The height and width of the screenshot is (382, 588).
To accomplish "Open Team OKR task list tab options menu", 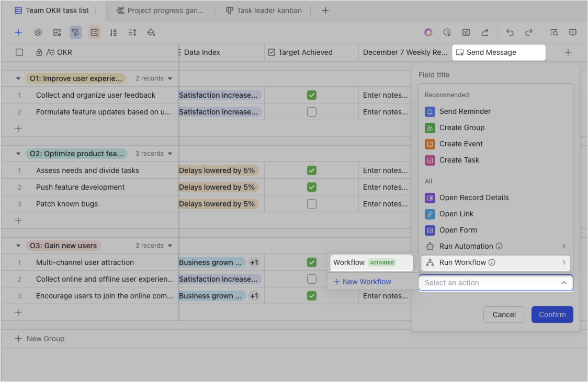I will 96,10.
